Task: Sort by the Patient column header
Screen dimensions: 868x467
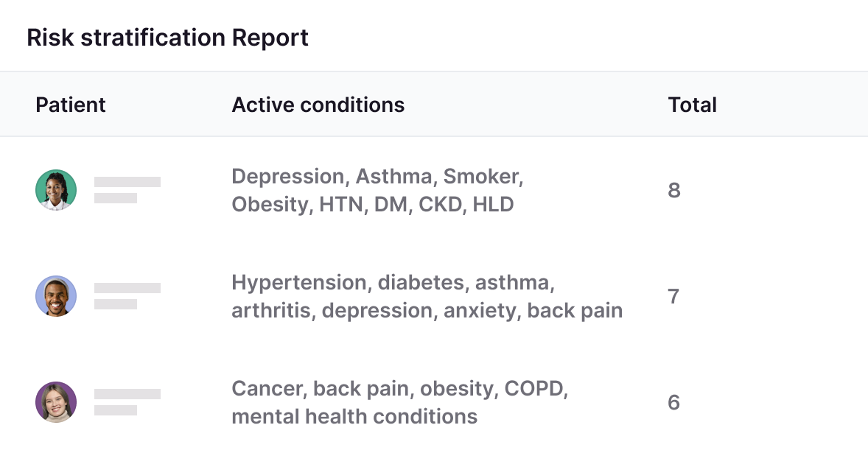Action: click(x=71, y=105)
